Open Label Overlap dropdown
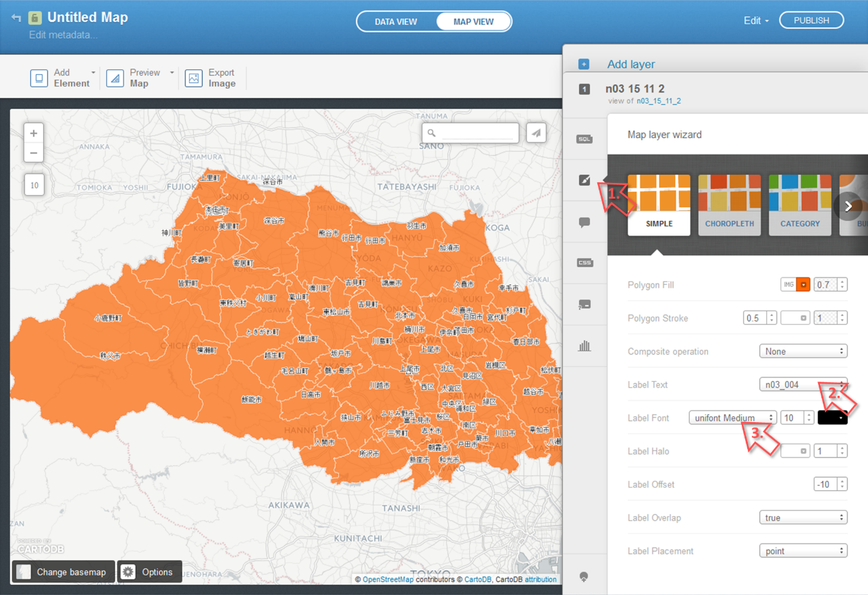This screenshot has width=868, height=595. (x=803, y=517)
